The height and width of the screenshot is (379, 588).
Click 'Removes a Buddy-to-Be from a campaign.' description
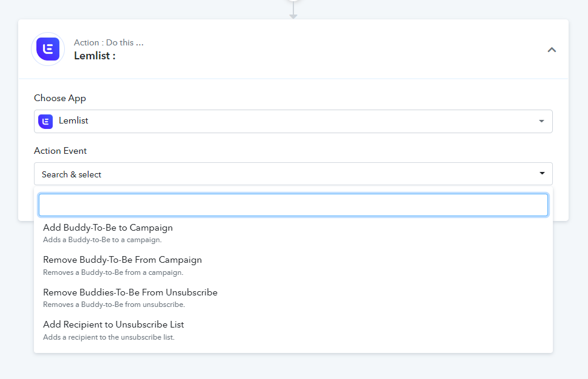tap(113, 272)
